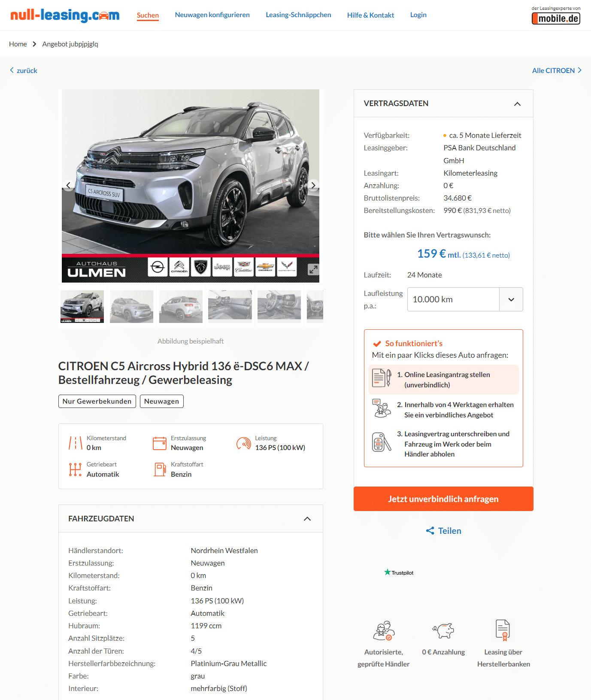Open the Neuwagen konfigurieren menu item
Image resolution: width=591 pixels, height=700 pixels.
[212, 15]
